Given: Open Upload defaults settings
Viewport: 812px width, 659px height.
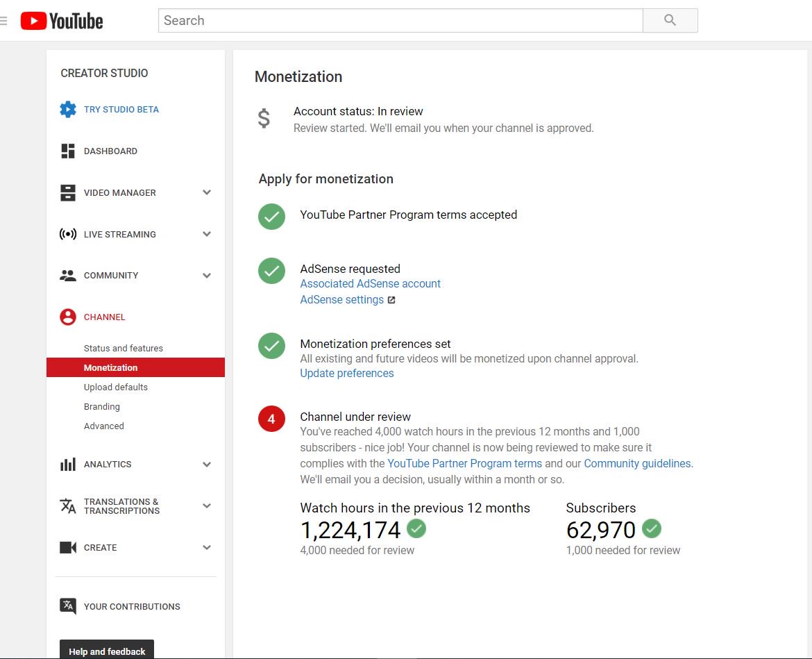Looking at the screenshot, I should [x=115, y=387].
